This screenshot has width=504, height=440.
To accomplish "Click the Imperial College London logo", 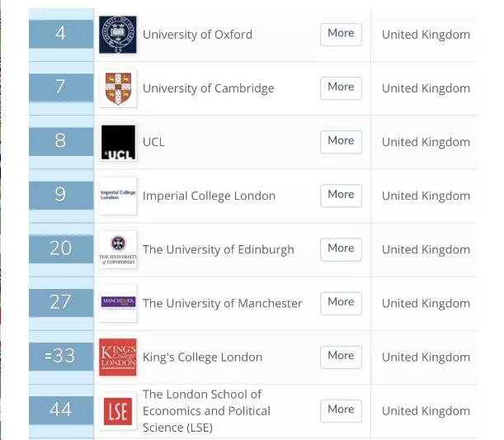I will (x=117, y=196).
